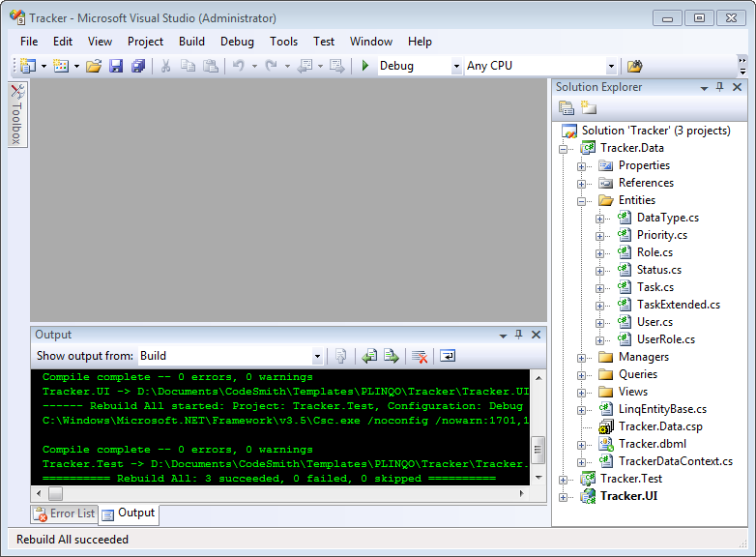Toggle auto hide pin on Output panel
756x557 pixels.
tap(519, 335)
